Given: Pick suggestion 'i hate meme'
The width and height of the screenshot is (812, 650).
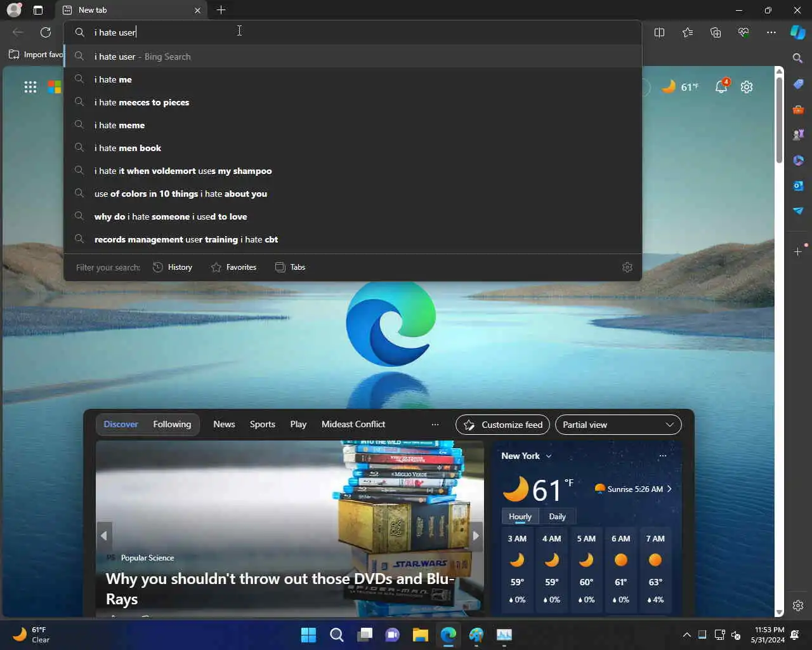Looking at the screenshot, I should [x=353, y=125].
